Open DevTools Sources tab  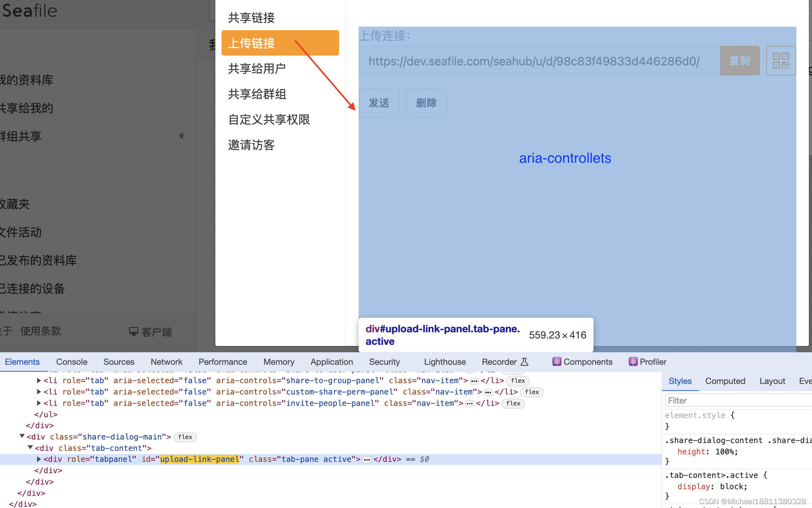119,362
